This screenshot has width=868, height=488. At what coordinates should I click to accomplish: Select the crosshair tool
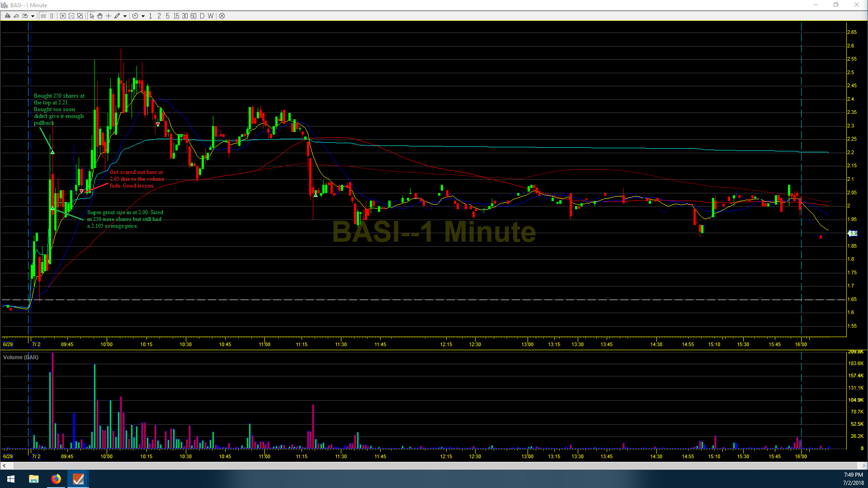click(x=108, y=16)
